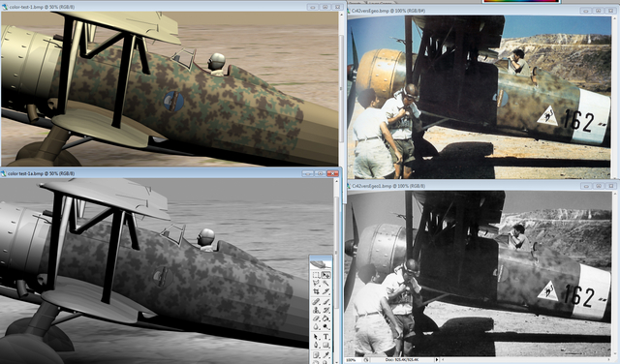Click the vertical scrollbar of color-test-1a.bmp window

tap(336, 269)
